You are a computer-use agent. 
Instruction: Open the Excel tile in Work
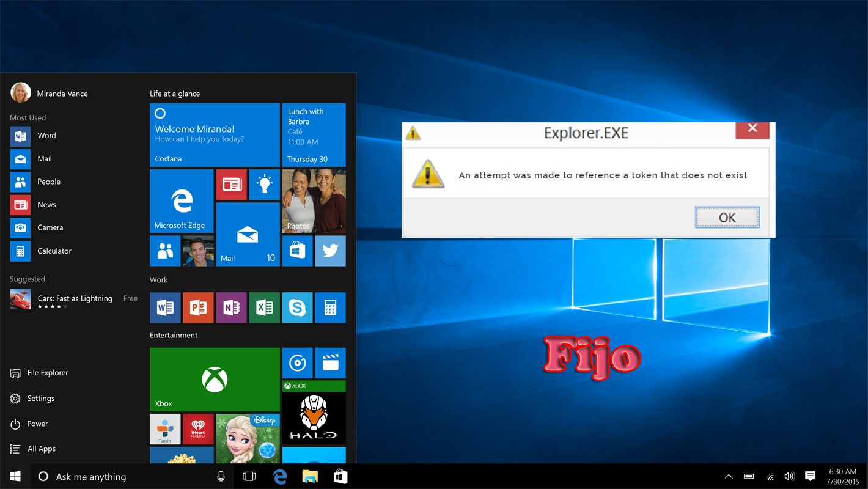point(264,307)
